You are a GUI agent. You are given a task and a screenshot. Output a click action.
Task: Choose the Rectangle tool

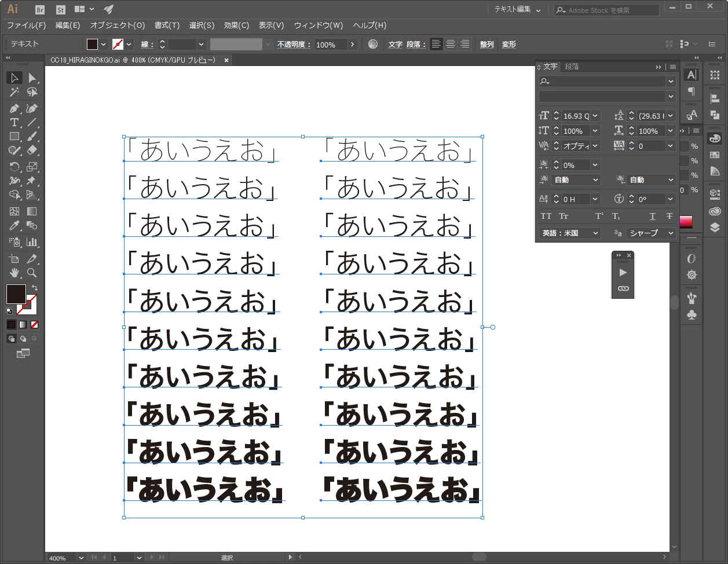click(14, 137)
